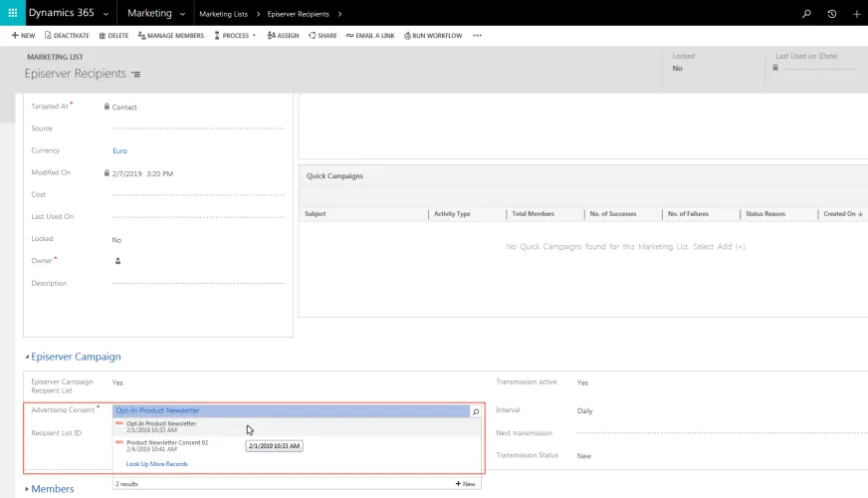868x498 pixels.
Task: Collapse the Episerver Campaign section
Action: tap(27, 357)
